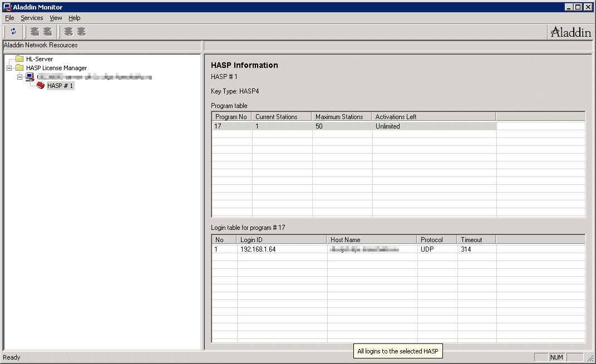Click the Aladdin logo in the toolbar
596x364 pixels.
click(x=570, y=32)
